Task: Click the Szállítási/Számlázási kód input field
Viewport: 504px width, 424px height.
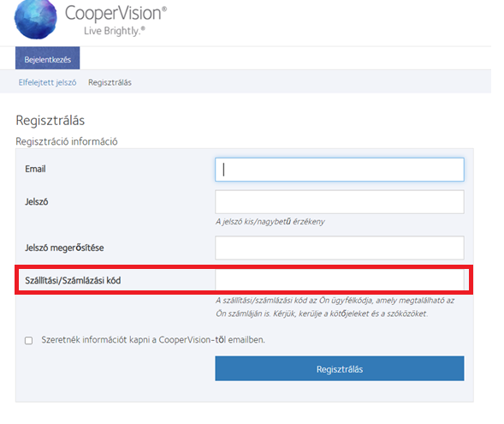Action: point(340,280)
